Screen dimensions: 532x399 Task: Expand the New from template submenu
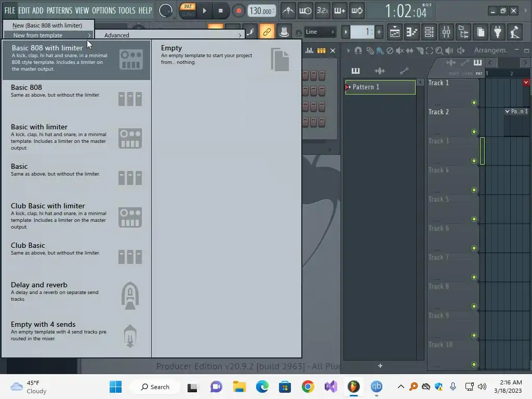(x=48, y=35)
